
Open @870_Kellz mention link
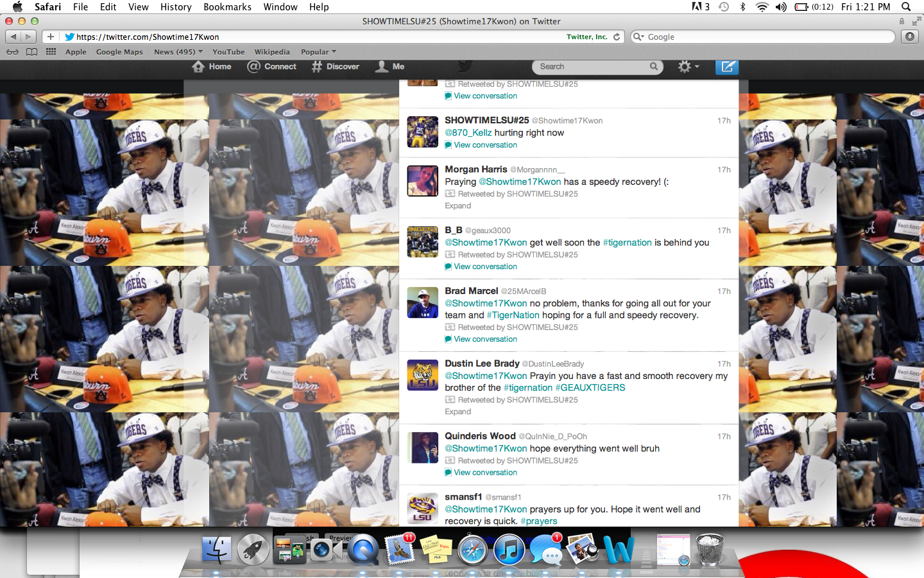click(x=468, y=133)
